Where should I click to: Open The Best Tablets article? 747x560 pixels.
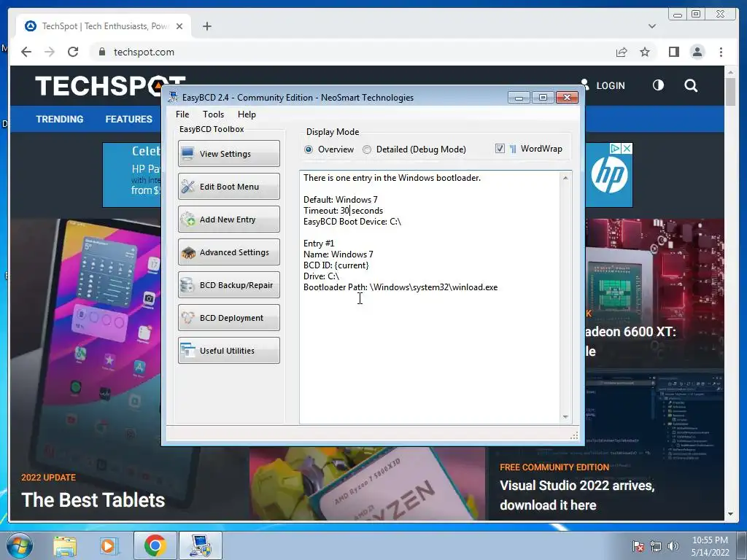coord(93,500)
